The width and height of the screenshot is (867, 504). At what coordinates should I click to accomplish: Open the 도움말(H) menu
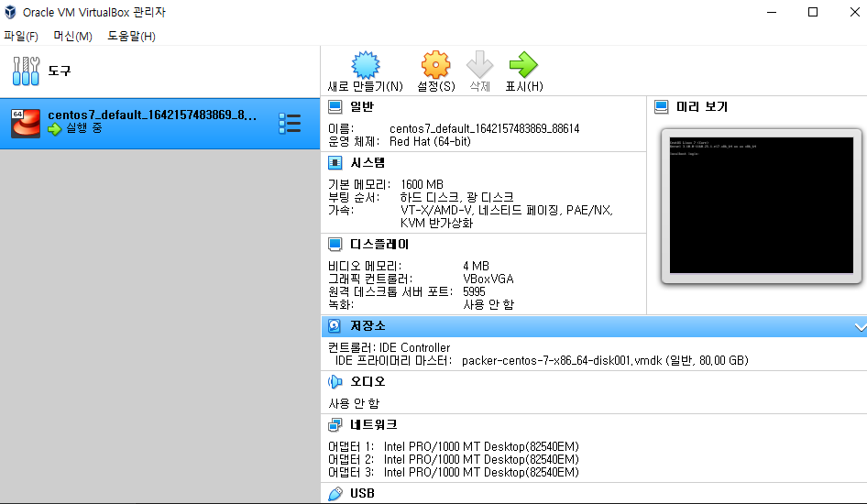[132, 37]
